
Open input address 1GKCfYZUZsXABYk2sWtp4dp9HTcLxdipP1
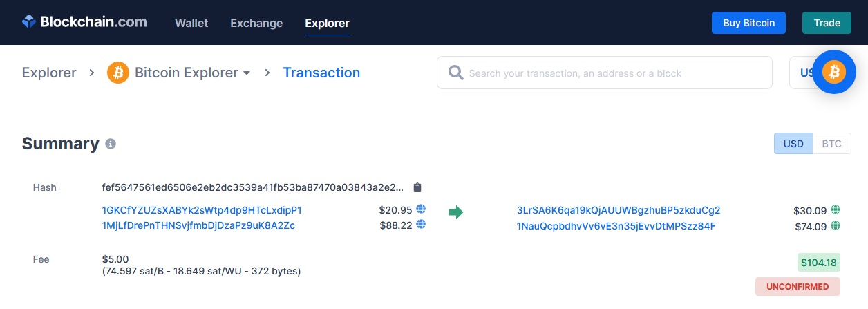[x=202, y=210]
